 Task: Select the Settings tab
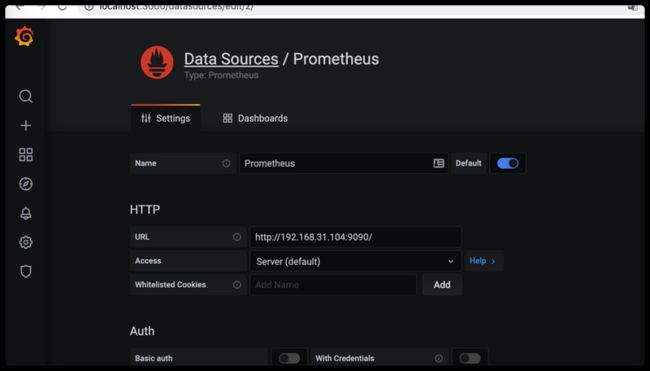point(165,118)
